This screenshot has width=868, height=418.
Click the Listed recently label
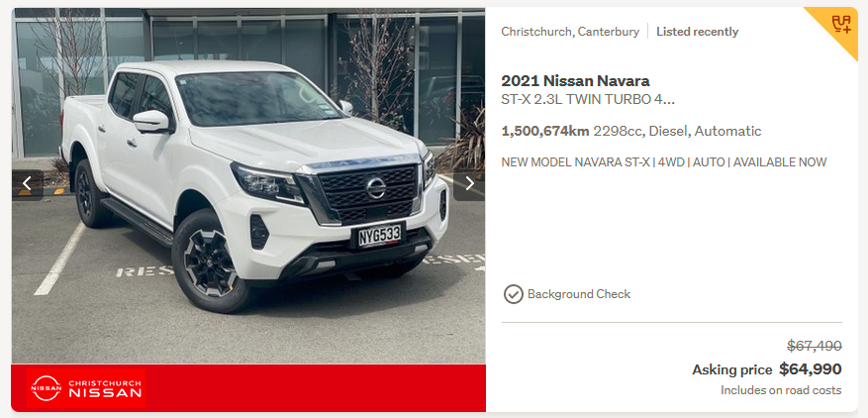coord(697,32)
